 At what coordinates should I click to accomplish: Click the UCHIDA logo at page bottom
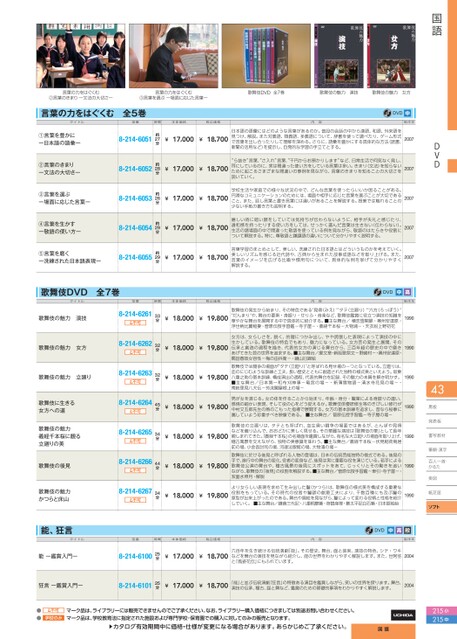click(x=403, y=615)
